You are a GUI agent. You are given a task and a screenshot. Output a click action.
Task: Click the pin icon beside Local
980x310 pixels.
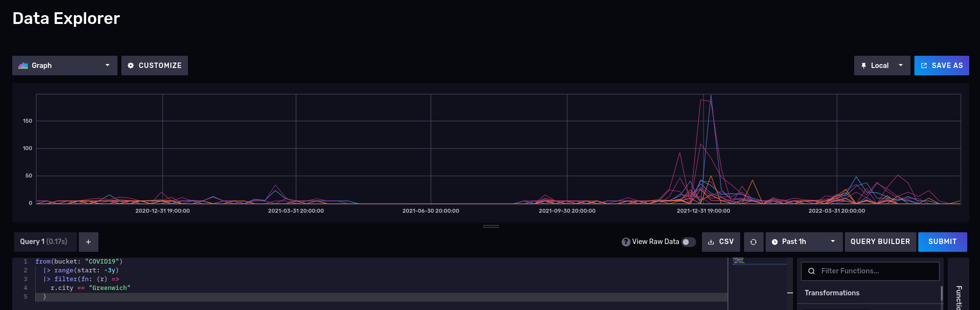point(863,66)
